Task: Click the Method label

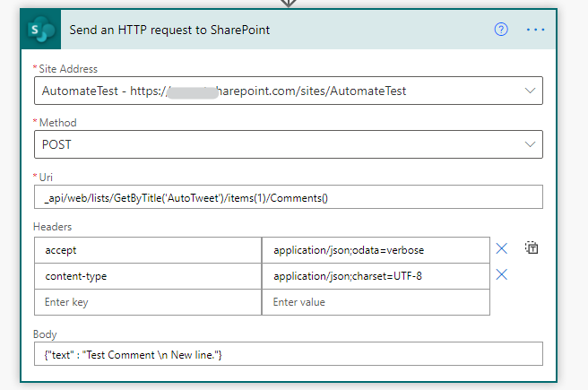Action: tap(57, 123)
